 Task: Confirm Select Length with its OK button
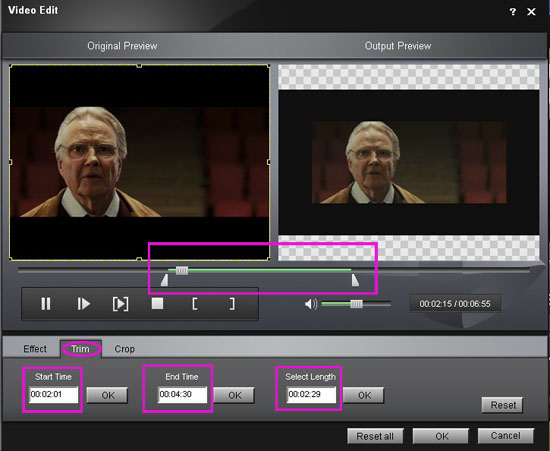tap(364, 396)
